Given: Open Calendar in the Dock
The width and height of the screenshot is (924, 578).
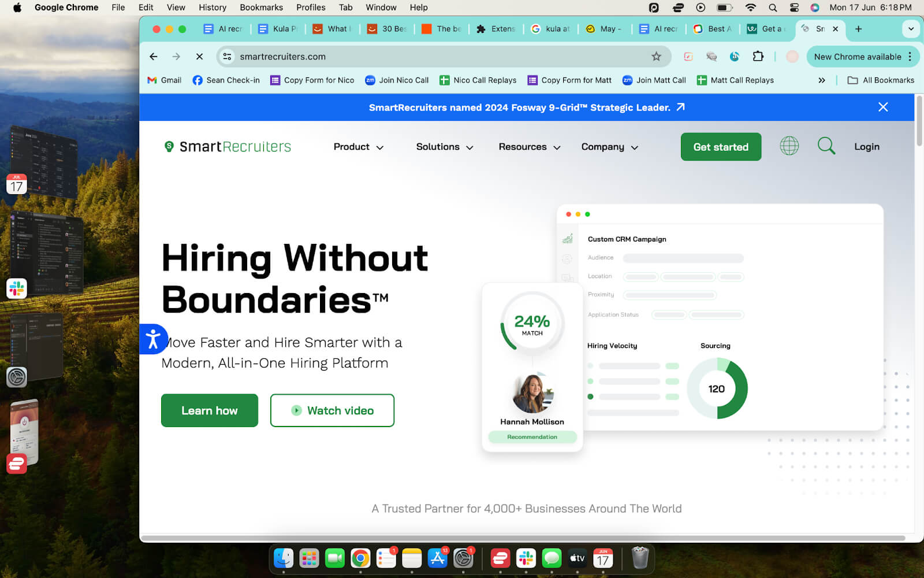Looking at the screenshot, I should click(603, 558).
